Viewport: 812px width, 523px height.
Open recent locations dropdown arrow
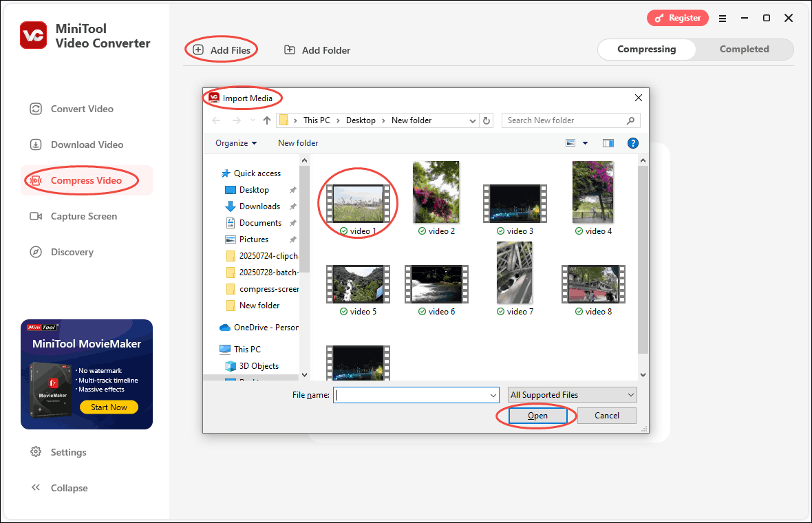tap(253, 120)
